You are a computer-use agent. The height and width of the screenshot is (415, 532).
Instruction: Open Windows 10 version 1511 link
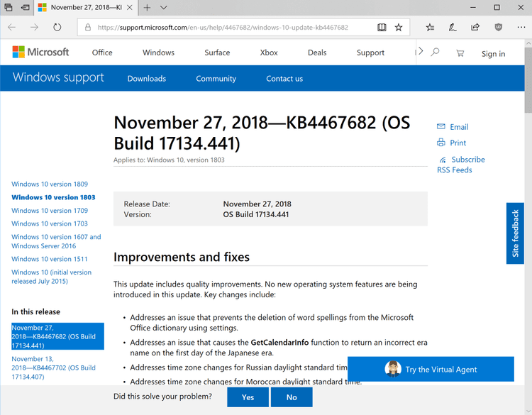click(49, 259)
